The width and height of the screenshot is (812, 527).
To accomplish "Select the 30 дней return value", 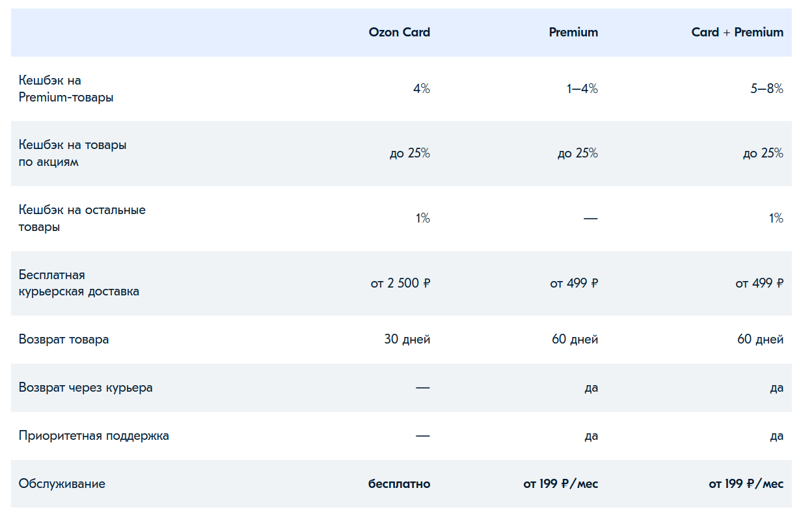I will tap(407, 340).
